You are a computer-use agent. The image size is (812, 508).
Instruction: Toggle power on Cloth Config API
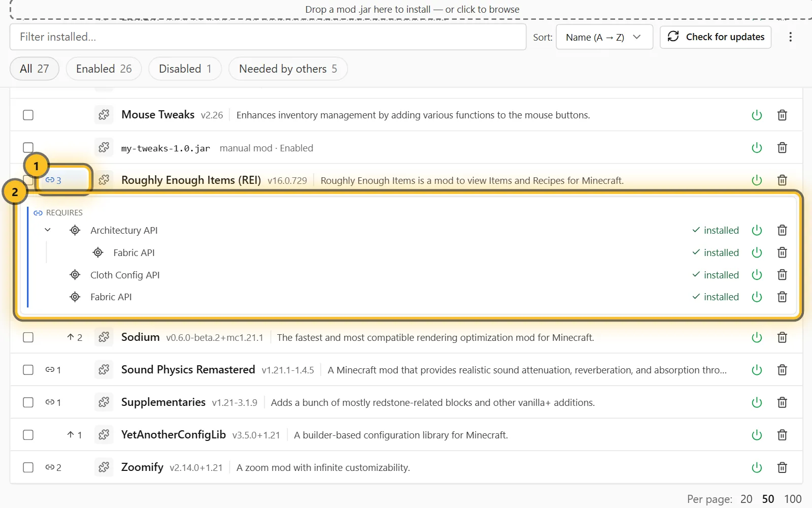click(757, 275)
